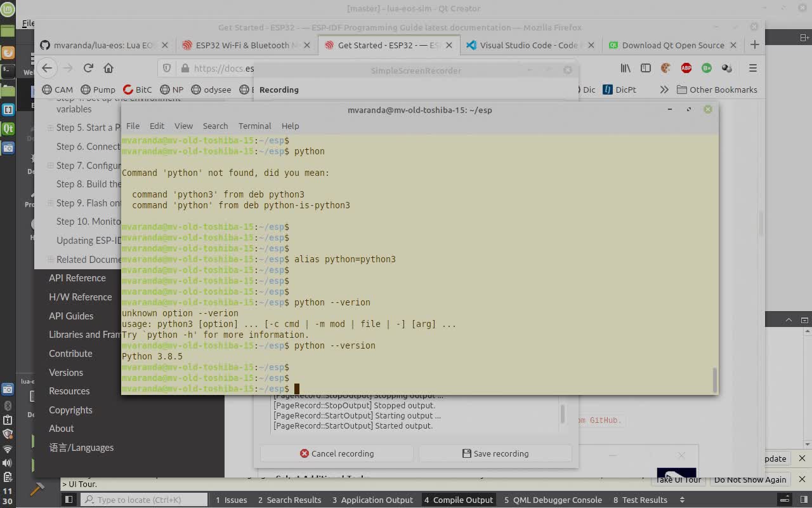Close the Download Qt Open Source tab

(x=733, y=45)
